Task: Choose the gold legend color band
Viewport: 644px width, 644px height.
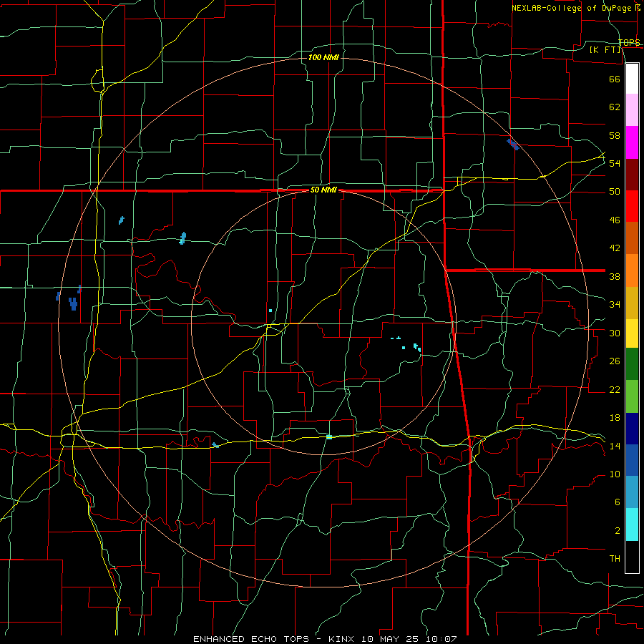Action: (632, 303)
